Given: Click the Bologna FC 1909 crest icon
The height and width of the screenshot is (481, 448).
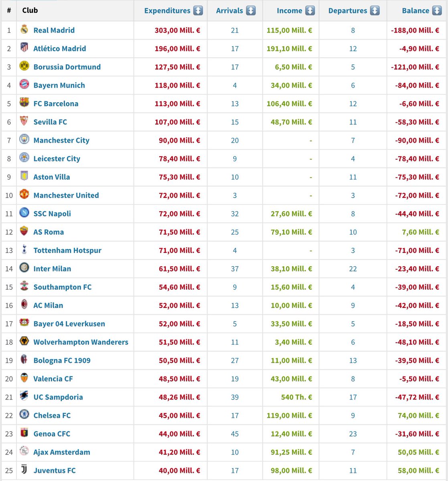Looking at the screenshot, I should (24, 360).
